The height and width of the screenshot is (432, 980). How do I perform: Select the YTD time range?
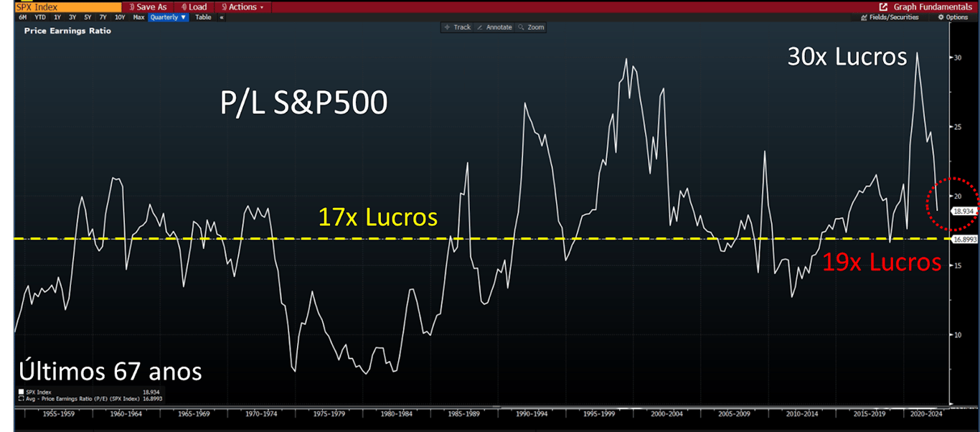pyautogui.click(x=40, y=17)
